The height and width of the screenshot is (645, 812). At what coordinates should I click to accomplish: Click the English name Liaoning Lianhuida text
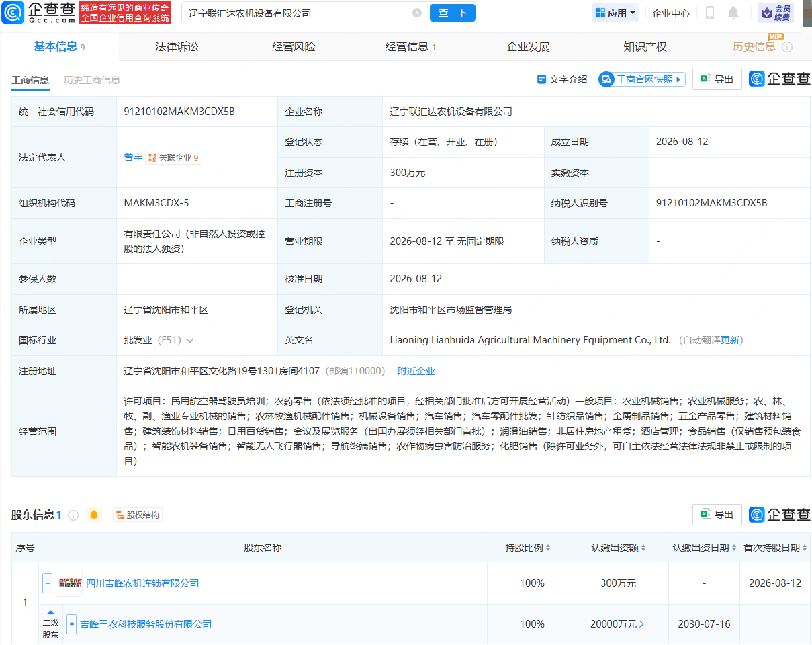531,340
